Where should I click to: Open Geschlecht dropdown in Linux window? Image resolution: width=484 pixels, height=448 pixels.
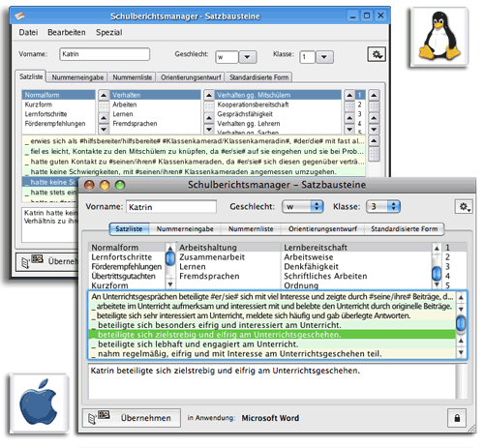(248, 57)
